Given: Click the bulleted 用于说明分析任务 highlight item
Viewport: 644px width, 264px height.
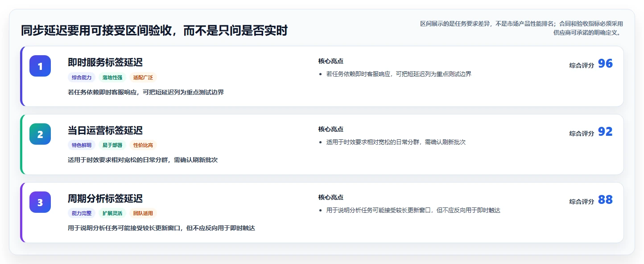Looking at the screenshot, I should coord(413,210).
